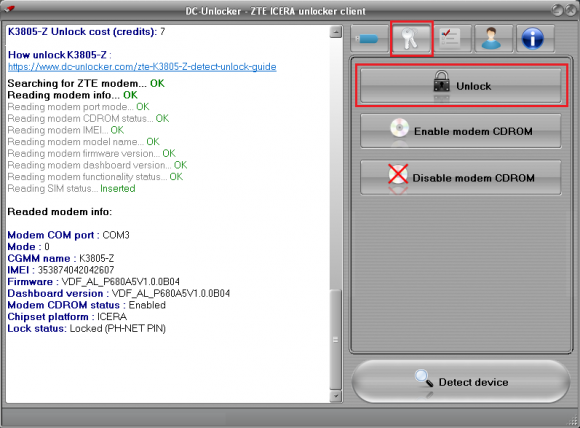Click the log scrollbar up arrow

[x=335, y=32]
